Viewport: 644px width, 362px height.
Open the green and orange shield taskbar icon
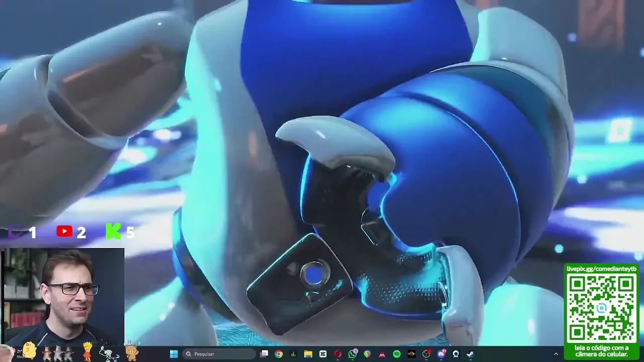point(367,354)
